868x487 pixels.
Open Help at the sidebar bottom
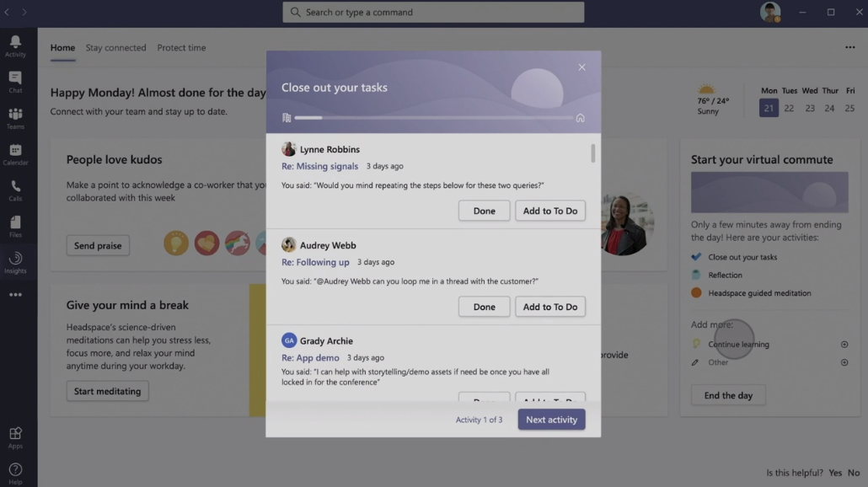[x=15, y=474]
